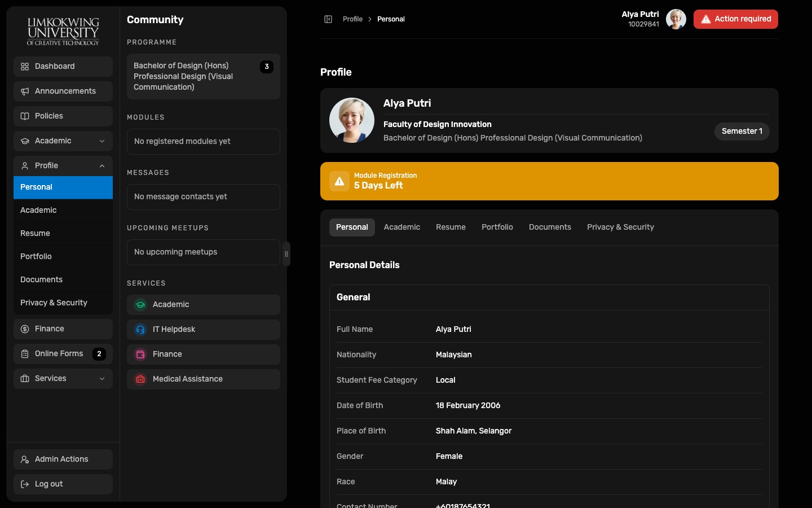Click the 'Malay' race value
This screenshot has width=812, height=508.
[x=446, y=482]
